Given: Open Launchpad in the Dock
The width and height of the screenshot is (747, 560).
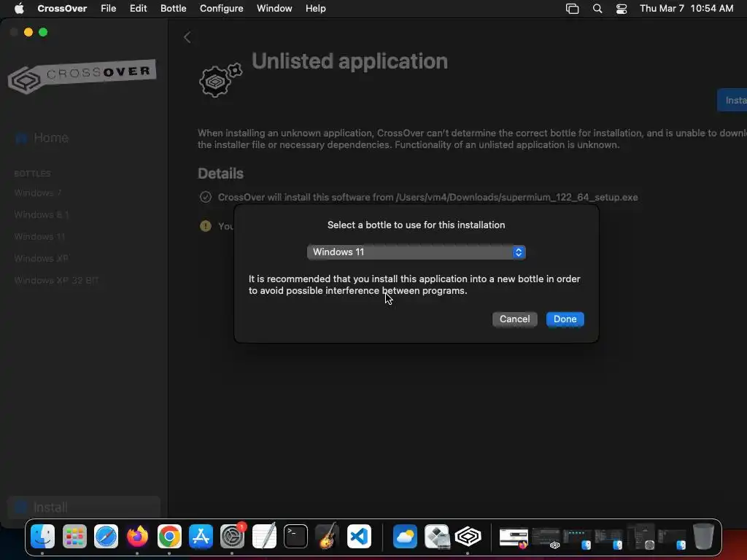Looking at the screenshot, I should [74, 536].
